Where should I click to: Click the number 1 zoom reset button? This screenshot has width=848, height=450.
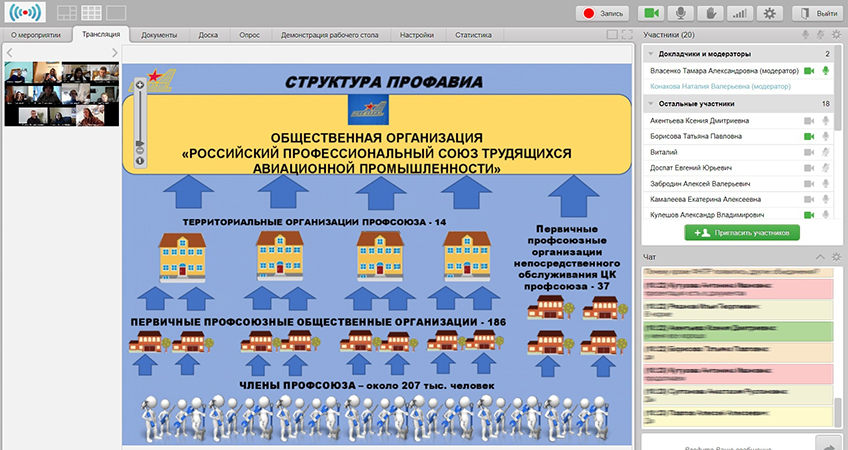[140, 161]
